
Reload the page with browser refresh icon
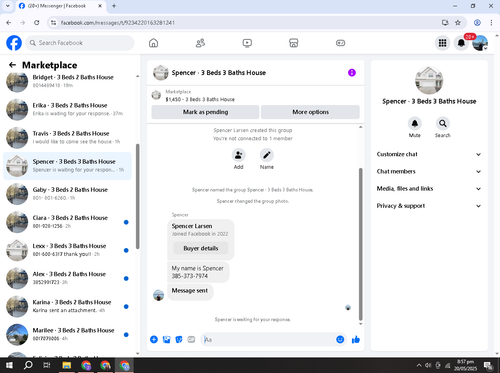coord(37,23)
